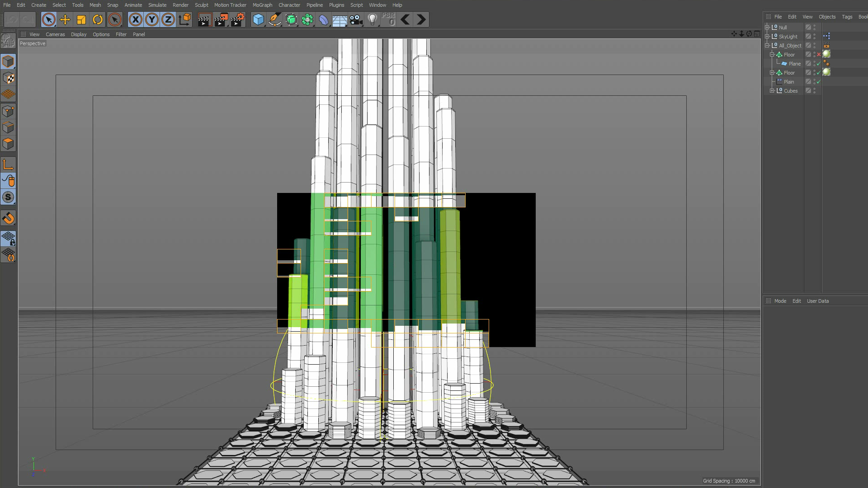Toggle the red X on first Floor
Image resolution: width=868 pixels, height=488 pixels.
click(x=819, y=55)
